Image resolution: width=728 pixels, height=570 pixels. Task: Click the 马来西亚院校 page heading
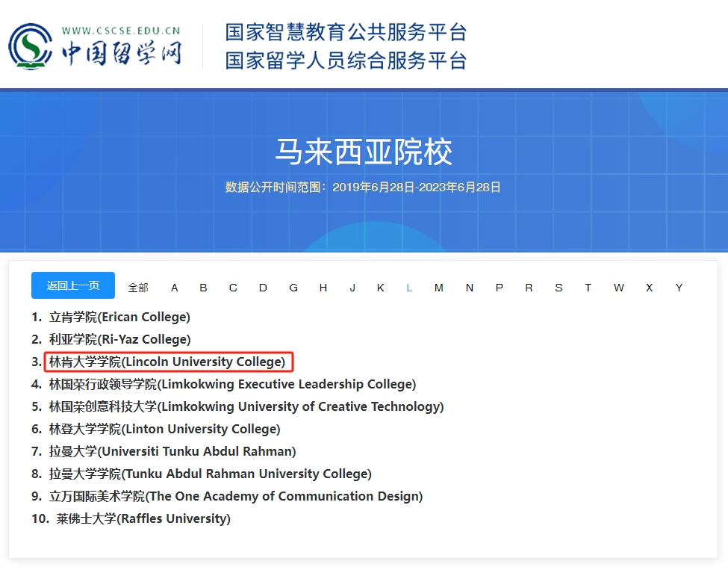(x=364, y=152)
